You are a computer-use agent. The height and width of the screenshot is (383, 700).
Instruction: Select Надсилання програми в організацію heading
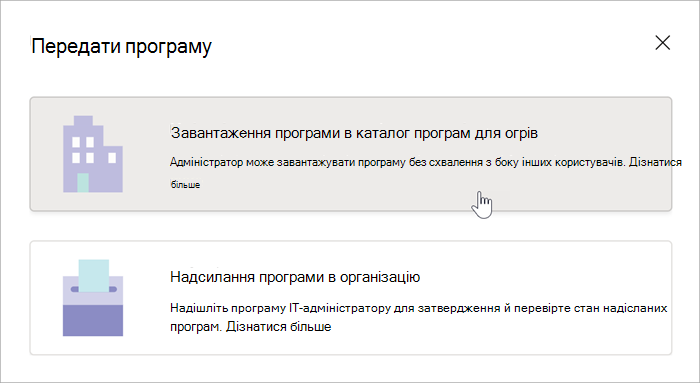coord(295,277)
